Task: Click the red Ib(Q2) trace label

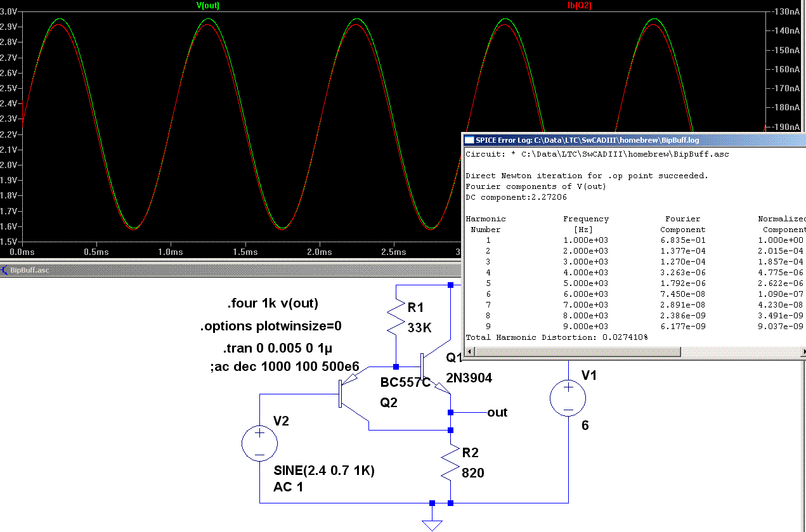Action: pos(579,5)
